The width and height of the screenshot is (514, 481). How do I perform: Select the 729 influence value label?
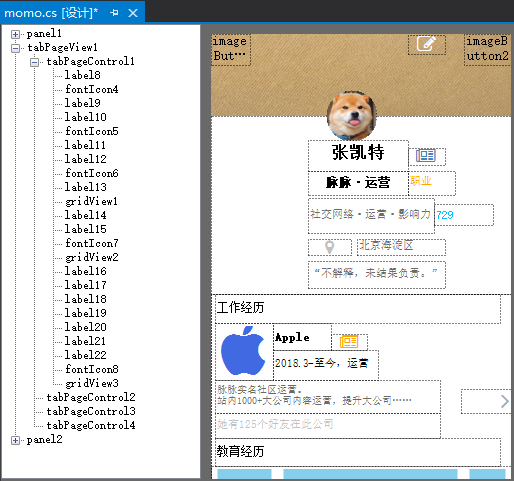click(x=445, y=215)
